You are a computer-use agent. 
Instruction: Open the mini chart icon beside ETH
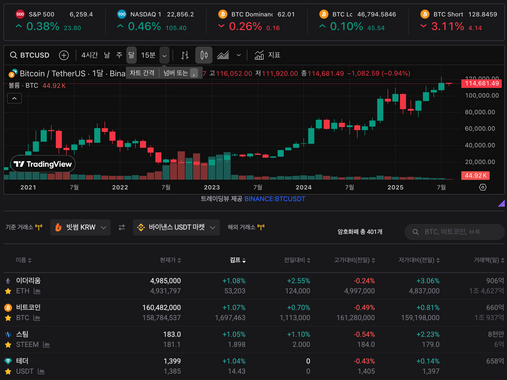tap(37, 291)
